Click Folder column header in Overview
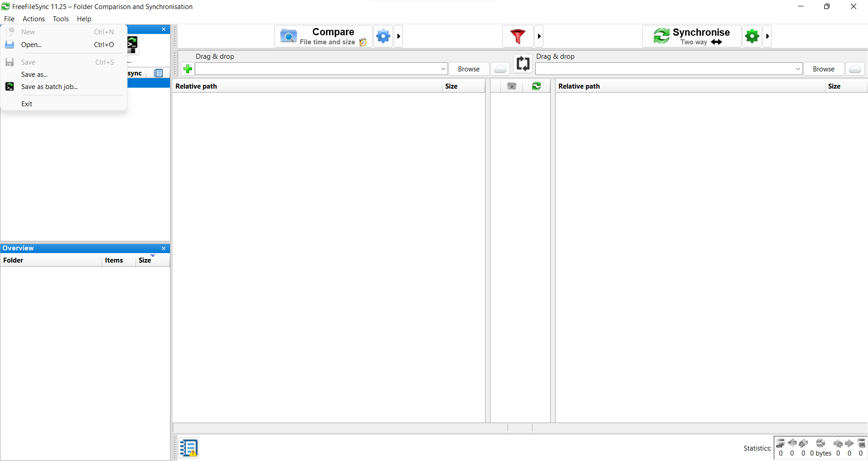The image size is (868, 461). point(51,260)
